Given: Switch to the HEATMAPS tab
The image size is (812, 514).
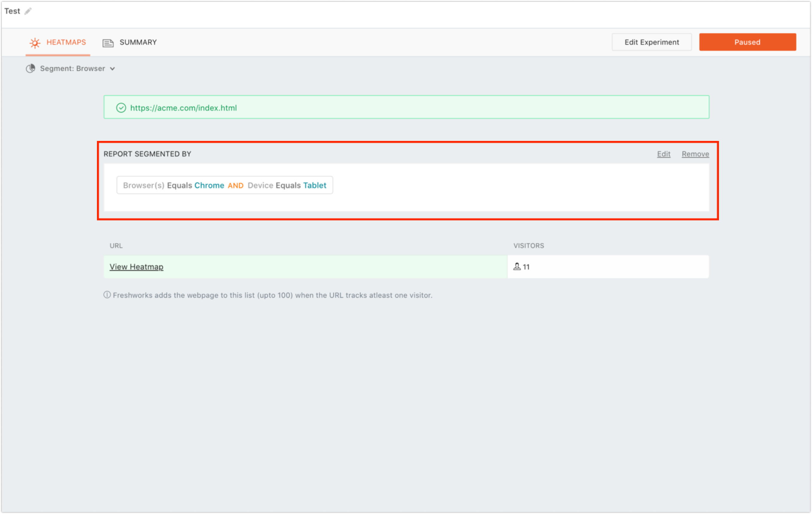Looking at the screenshot, I should (x=66, y=42).
